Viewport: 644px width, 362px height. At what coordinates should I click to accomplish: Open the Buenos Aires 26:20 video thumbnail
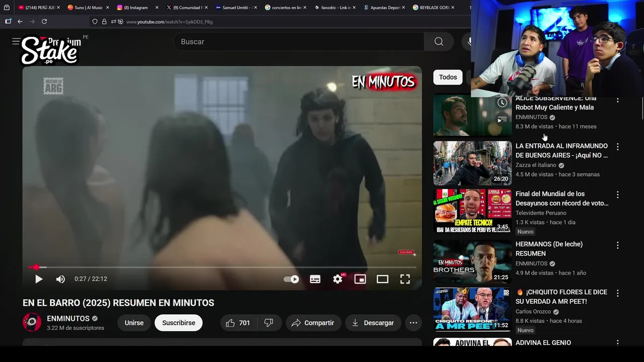(472, 163)
